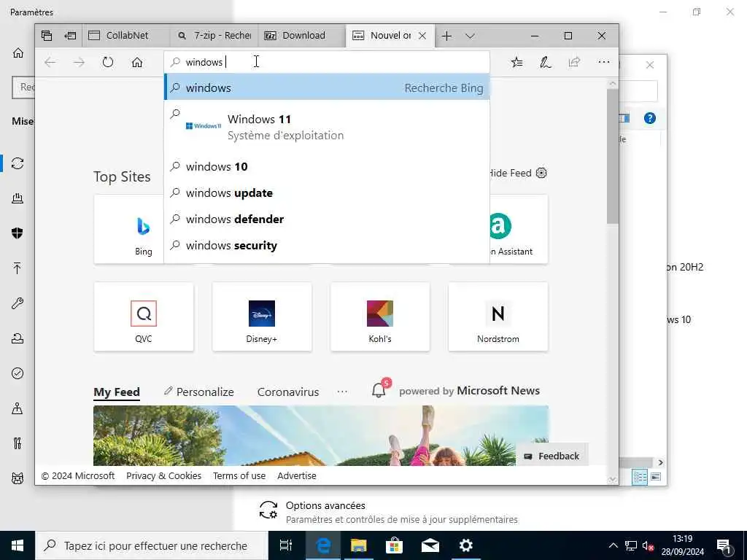Open the Coronavirus feed tab
Screen dimensions: 747x560
point(288,392)
